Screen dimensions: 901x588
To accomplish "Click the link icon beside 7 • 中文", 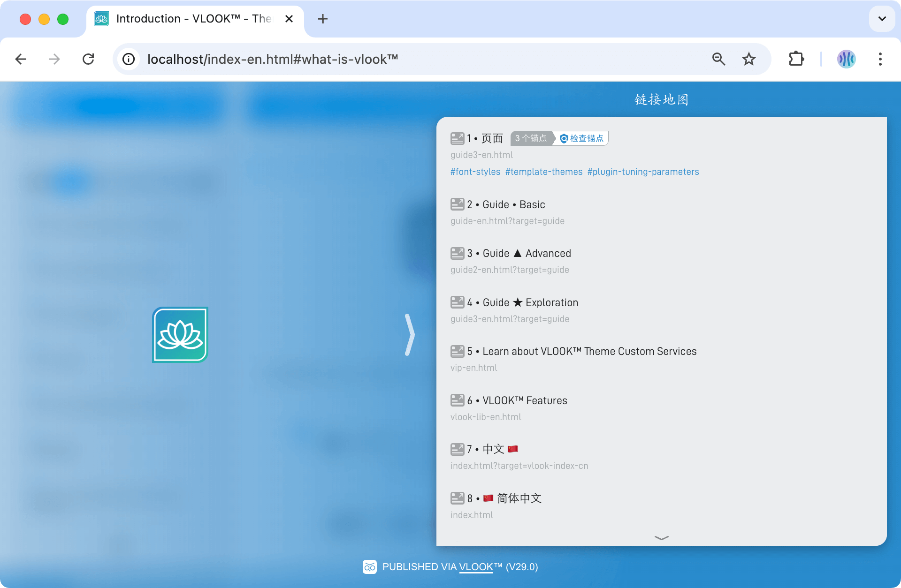I will tap(457, 449).
